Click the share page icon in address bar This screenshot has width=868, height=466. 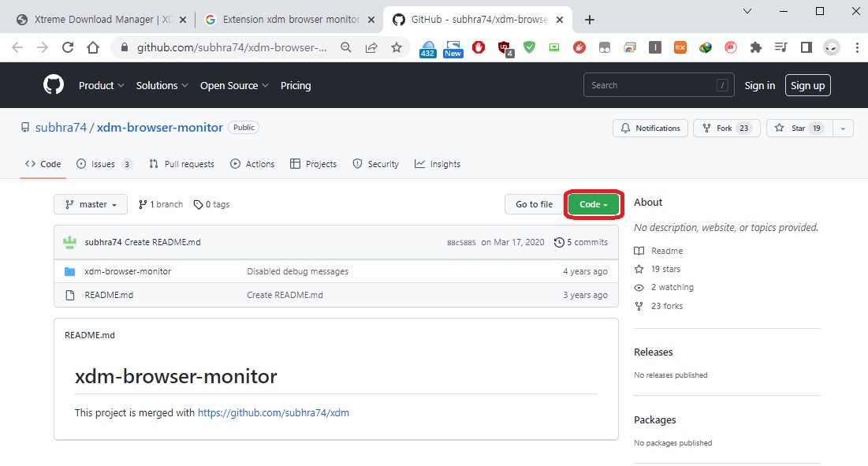(x=371, y=47)
